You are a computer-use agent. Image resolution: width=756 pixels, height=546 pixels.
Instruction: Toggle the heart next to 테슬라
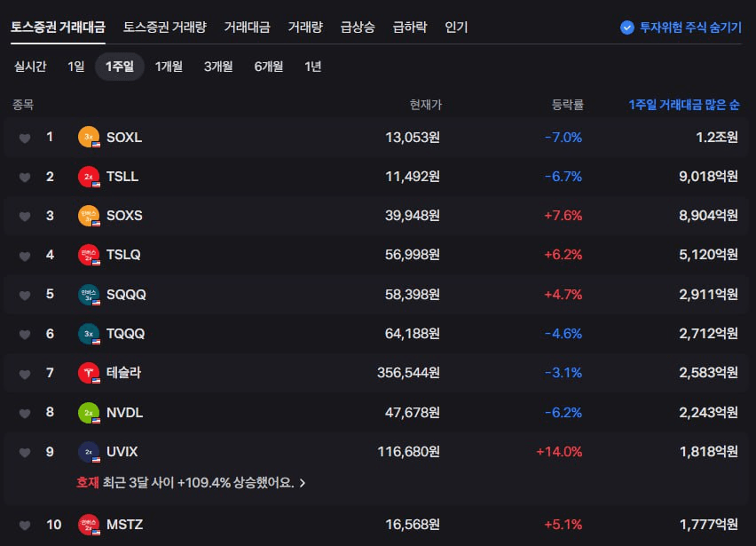(25, 374)
